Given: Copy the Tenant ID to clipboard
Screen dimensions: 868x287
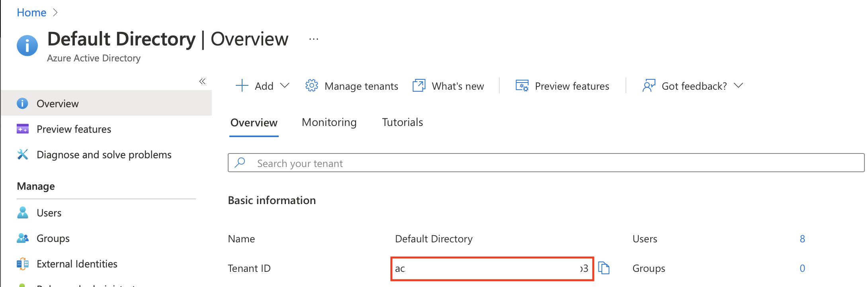Looking at the screenshot, I should [x=604, y=268].
